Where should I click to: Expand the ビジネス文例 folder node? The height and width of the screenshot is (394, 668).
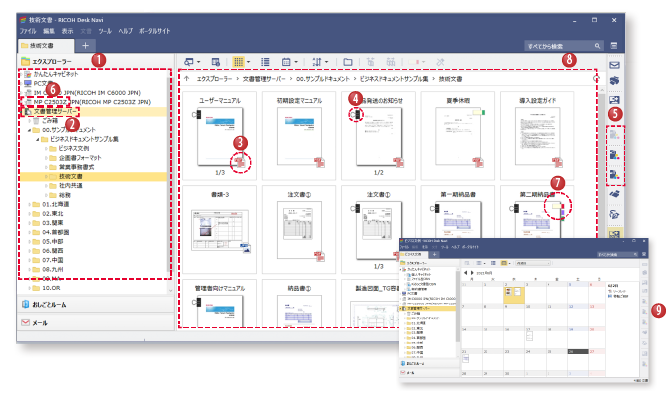coord(46,148)
